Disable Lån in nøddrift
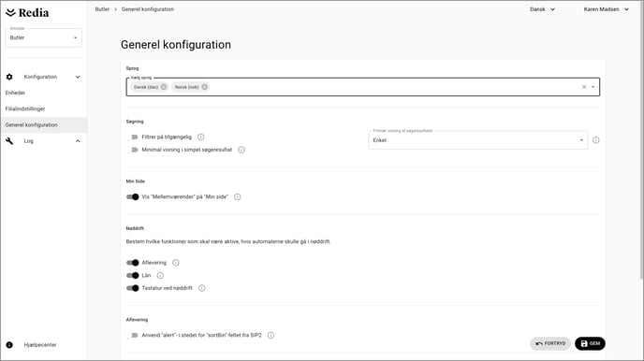Image resolution: width=644 pixels, height=361 pixels. (x=132, y=275)
